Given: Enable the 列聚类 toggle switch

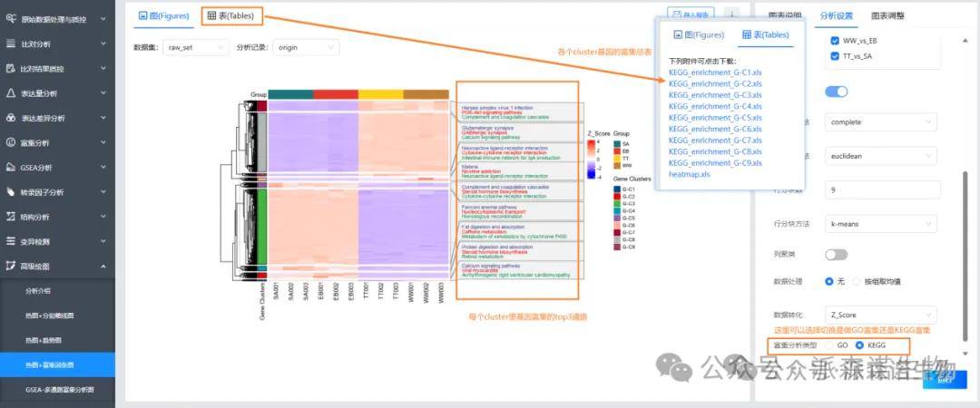Looking at the screenshot, I should 836,255.
